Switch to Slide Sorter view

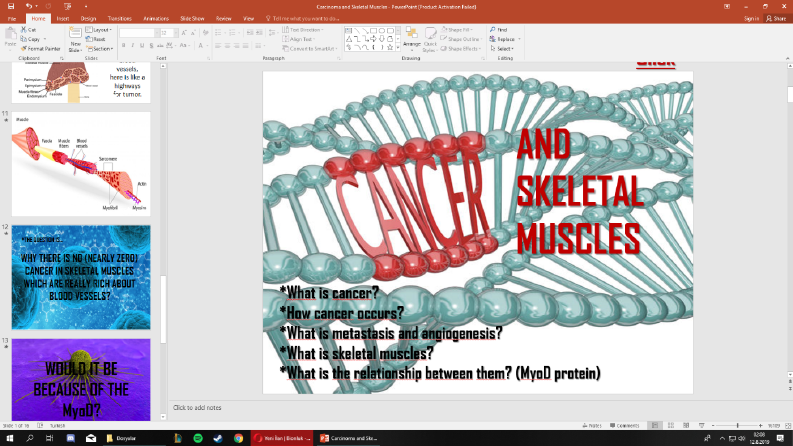[671, 426]
